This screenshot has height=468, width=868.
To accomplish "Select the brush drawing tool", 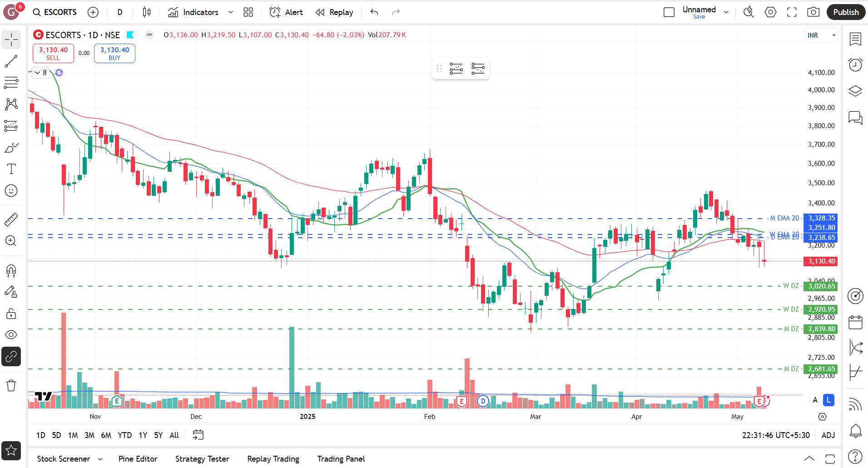I will [x=11, y=148].
